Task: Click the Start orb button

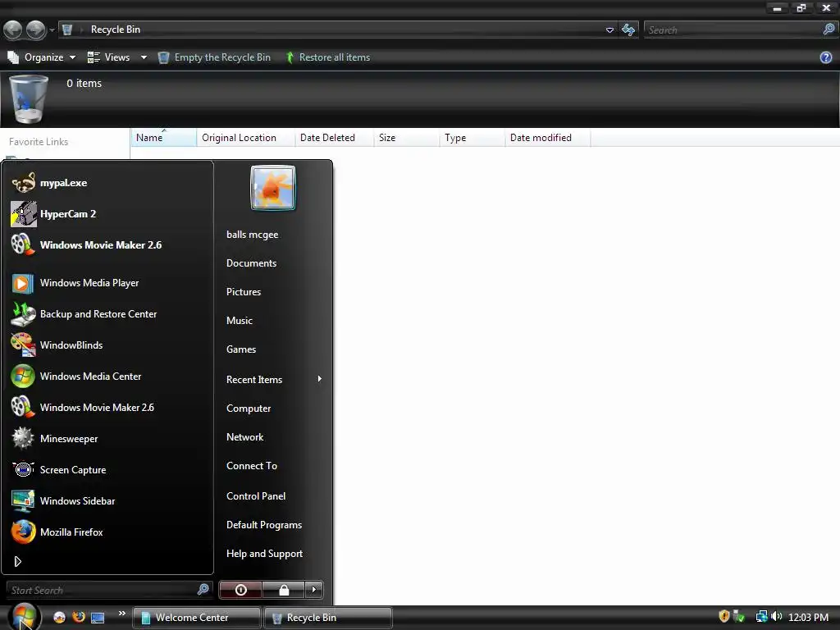Action: [23, 616]
